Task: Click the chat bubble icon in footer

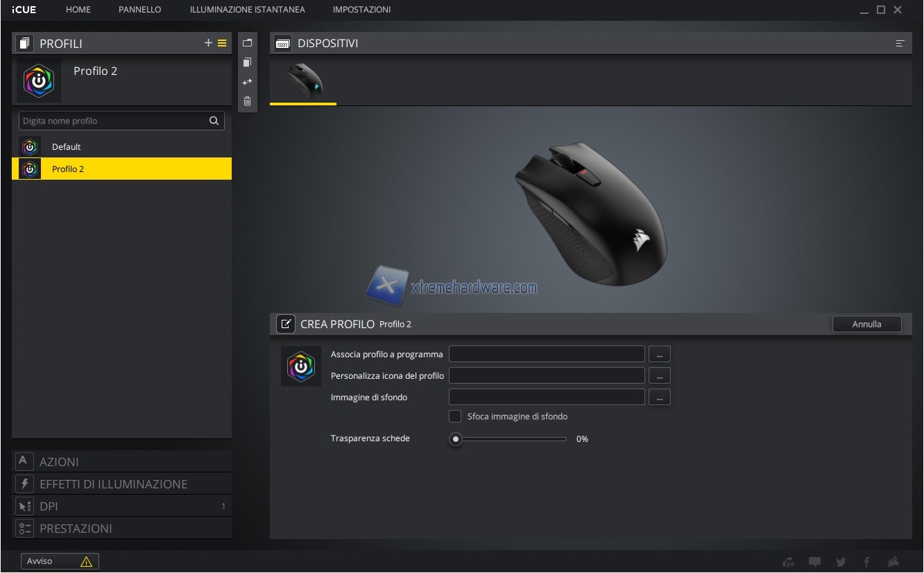Action: point(814,562)
